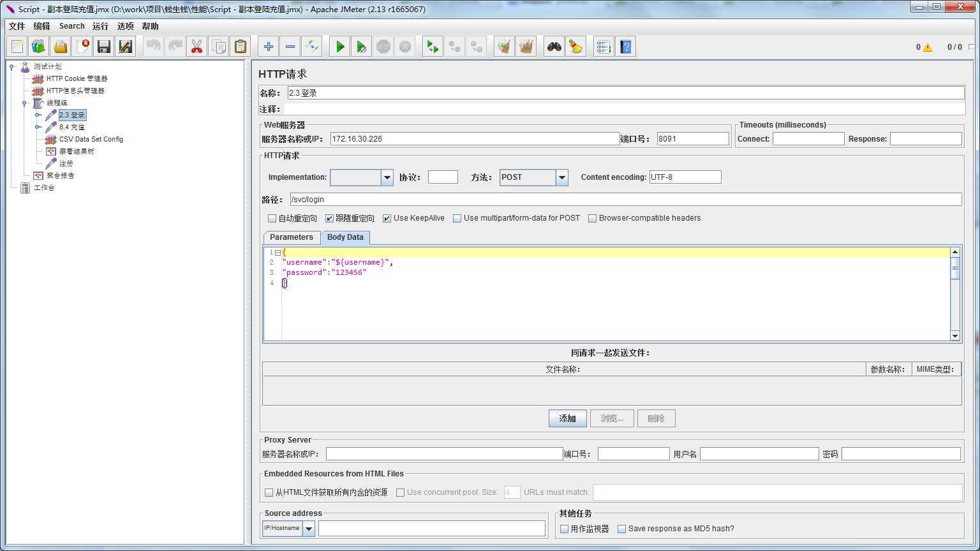This screenshot has width=980, height=551.
Task: Check 从HTML文件获取所有内含的资源
Action: (269, 492)
